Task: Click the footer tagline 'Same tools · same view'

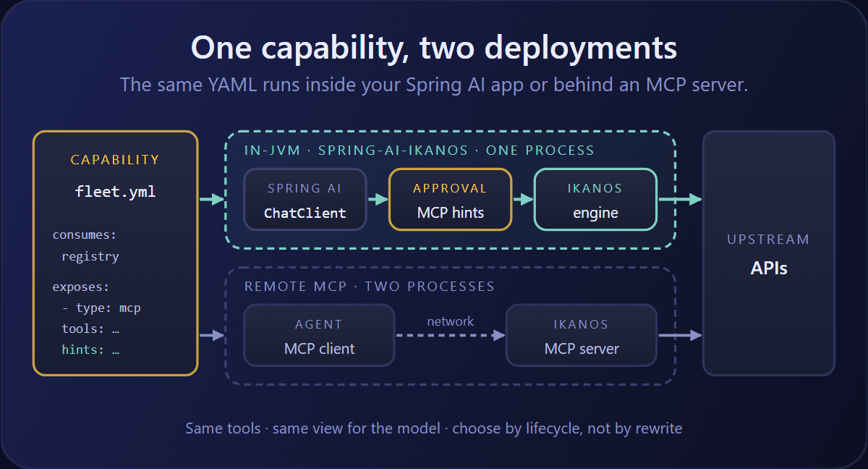Action: point(434,428)
